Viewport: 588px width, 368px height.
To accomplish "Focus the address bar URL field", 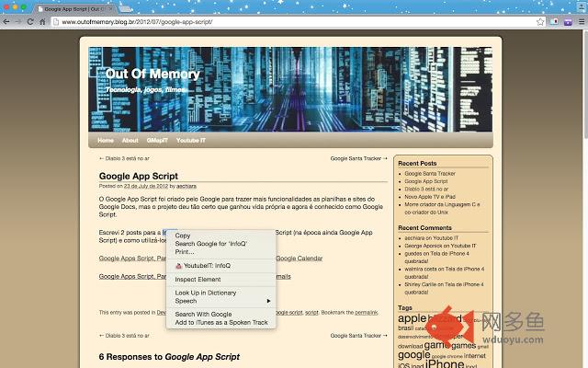I will point(296,22).
